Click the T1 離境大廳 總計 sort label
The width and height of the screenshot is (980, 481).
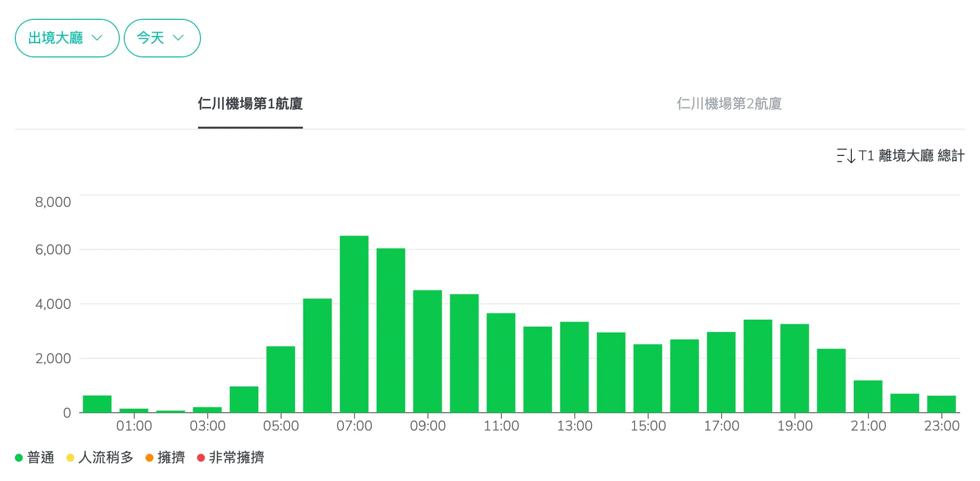point(911,156)
